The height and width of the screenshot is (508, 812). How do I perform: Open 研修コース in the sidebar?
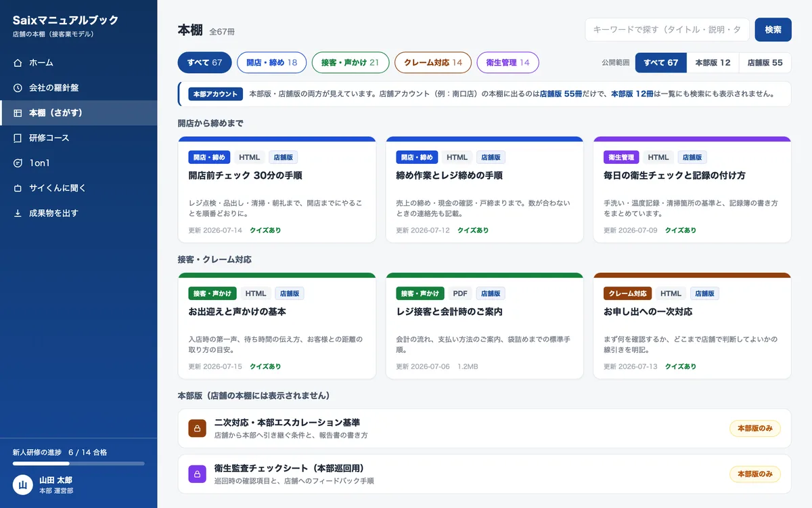pyautogui.click(x=78, y=138)
